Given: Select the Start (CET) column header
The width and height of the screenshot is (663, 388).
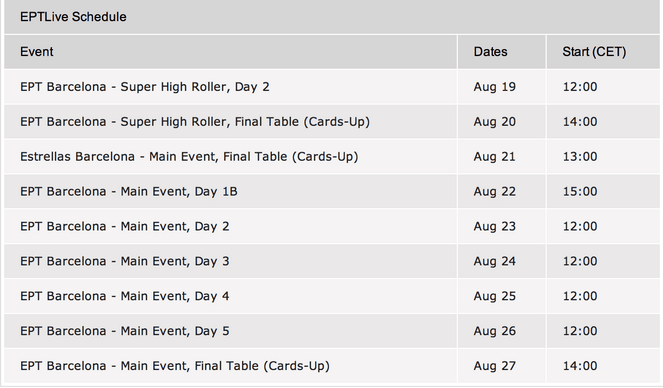Looking at the screenshot, I should [594, 52].
